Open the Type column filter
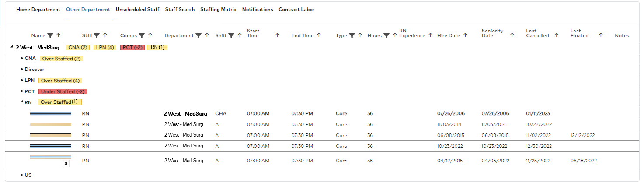This screenshot has width=644, height=182. point(352,35)
